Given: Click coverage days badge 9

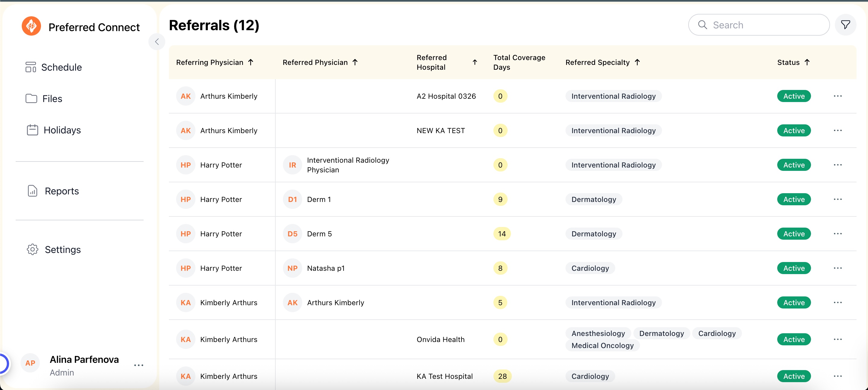Looking at the screenshot, I should tap(500, 200).
